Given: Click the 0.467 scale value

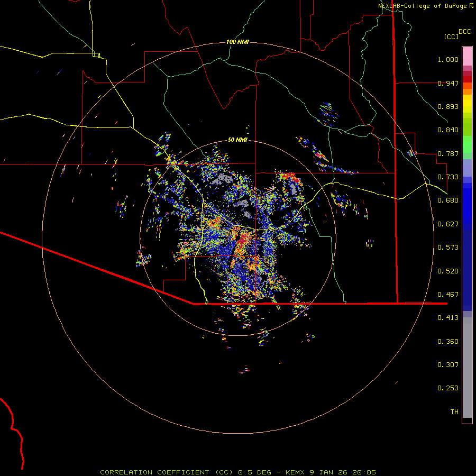Looking at the screenshot, I should (448, 295).
